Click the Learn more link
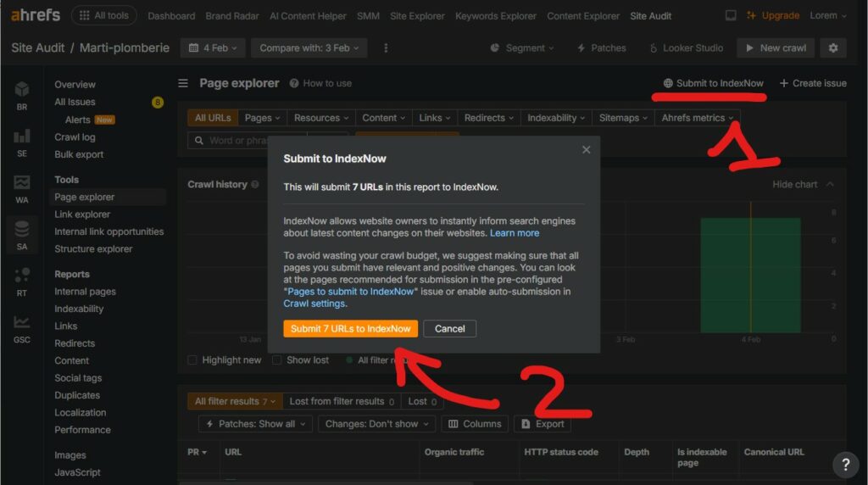This screenshot has height=485, width=868. click(515, 233)
